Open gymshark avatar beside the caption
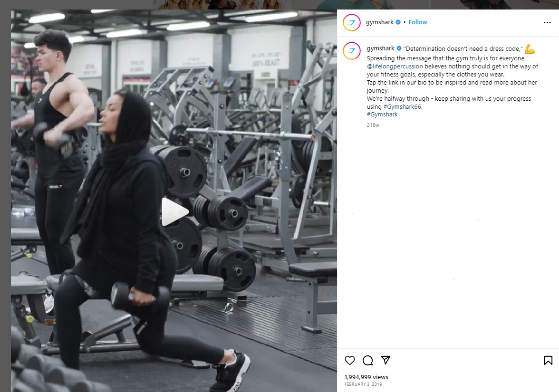 (352, 51)
